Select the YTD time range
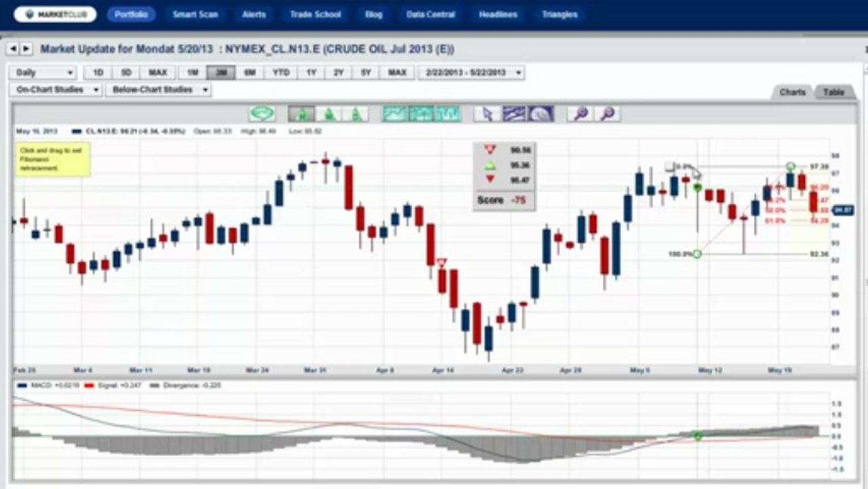The image size is (868, 489). tap(281, 73)
